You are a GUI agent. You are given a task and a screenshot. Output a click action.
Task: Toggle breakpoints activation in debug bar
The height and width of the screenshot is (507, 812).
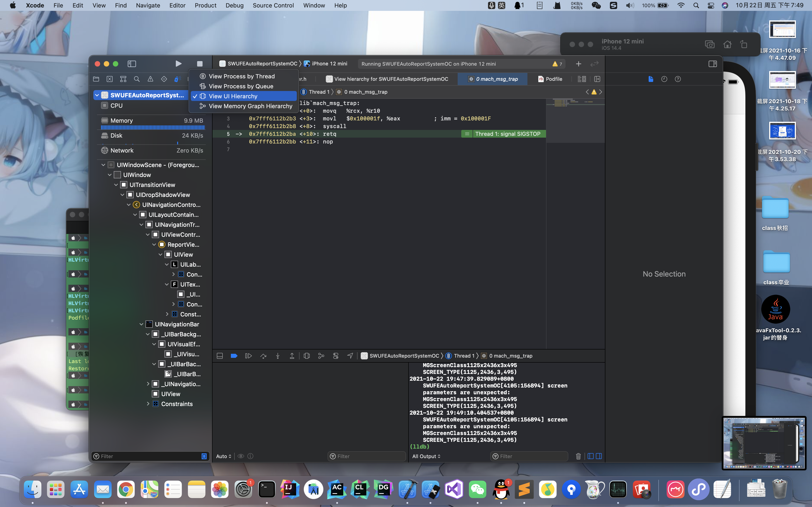click(x=234, y=356)
